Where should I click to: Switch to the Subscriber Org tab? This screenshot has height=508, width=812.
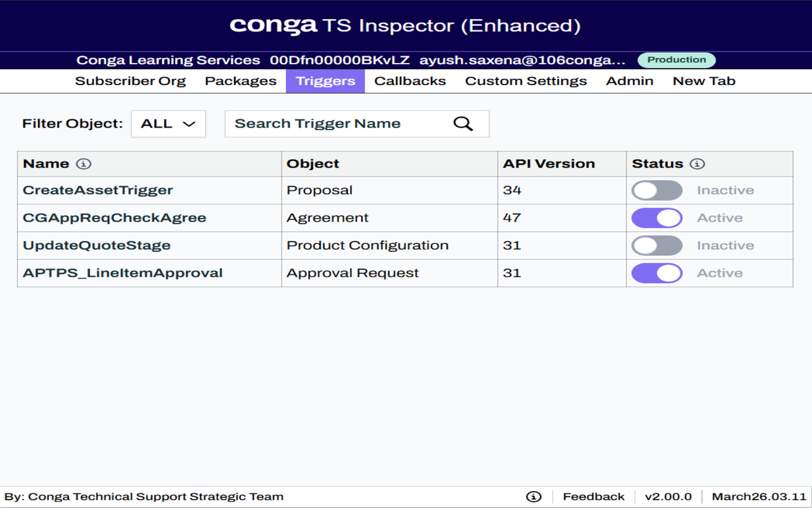click(x=131, y=81)
